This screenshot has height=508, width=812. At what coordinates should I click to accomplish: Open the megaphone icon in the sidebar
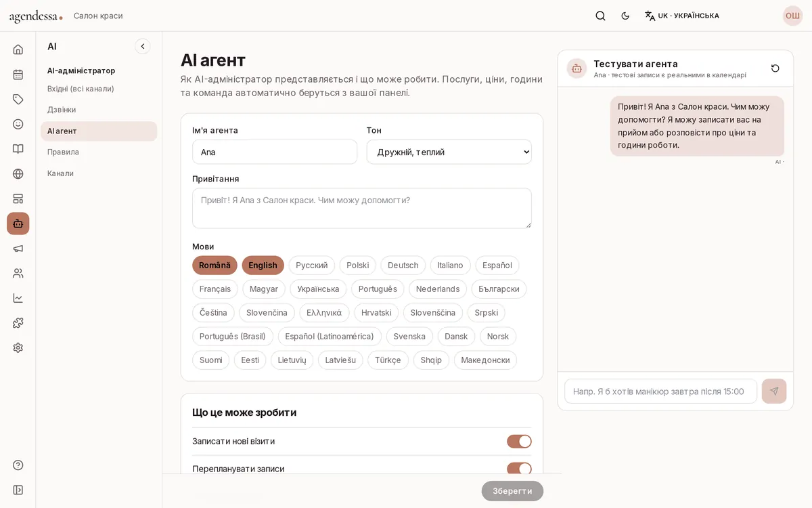pyautogui.click(x=18, y=249)
